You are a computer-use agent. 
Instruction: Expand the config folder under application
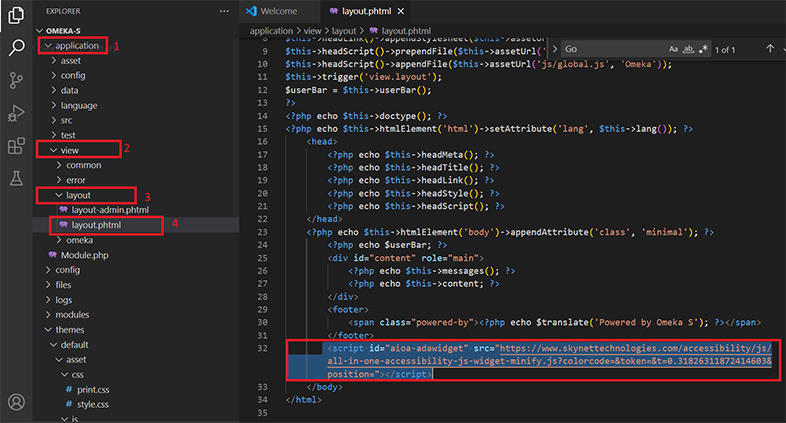[x=73, y=75]
